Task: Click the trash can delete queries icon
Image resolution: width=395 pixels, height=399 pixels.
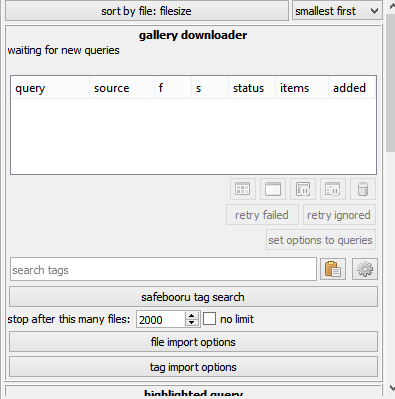Action: pos(363,189)
